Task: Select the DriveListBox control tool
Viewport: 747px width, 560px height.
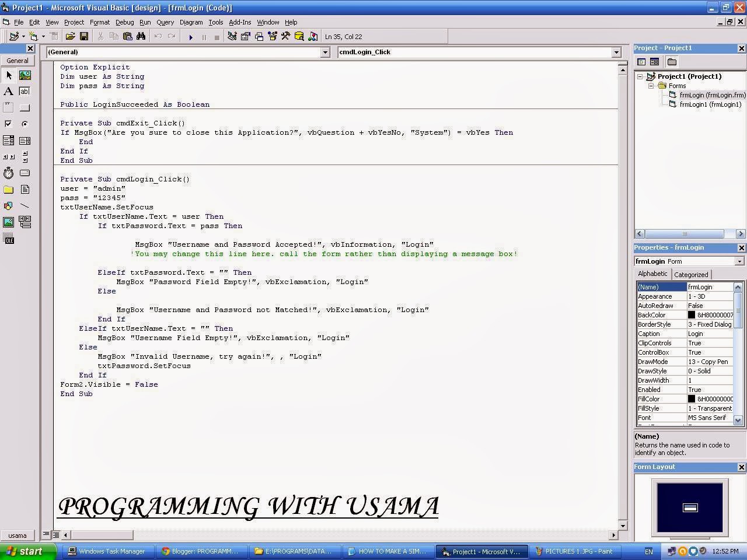Action: coord(25,173)
